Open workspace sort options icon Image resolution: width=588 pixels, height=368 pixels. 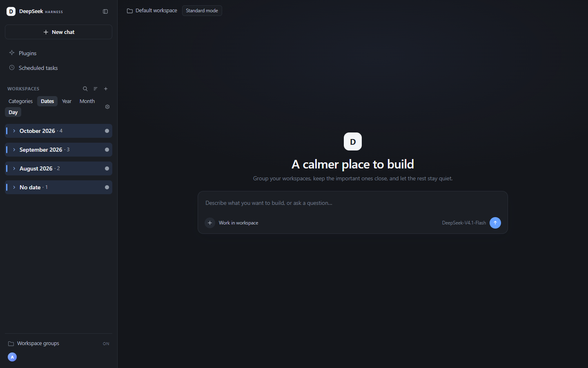(x=96, y=89)
